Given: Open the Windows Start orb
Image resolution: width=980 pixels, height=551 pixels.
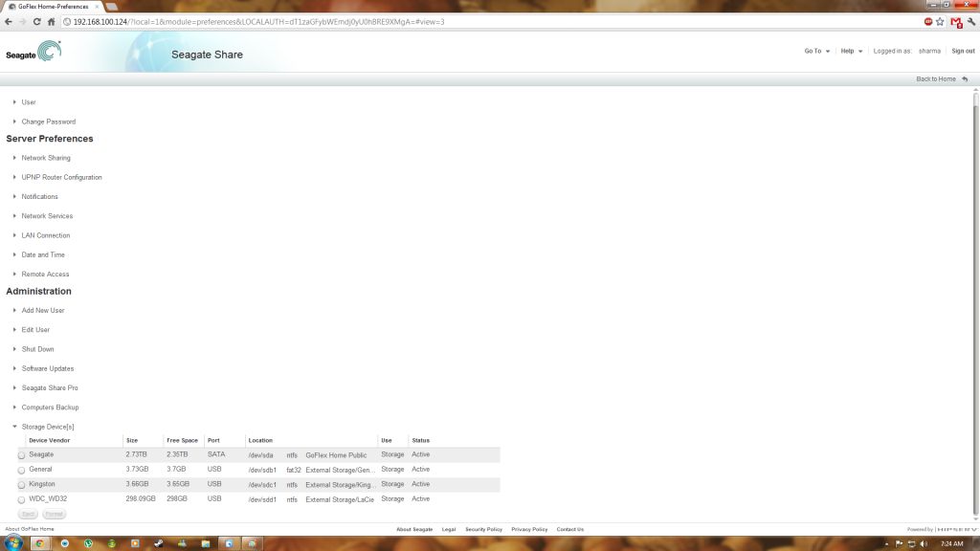Looking at the screenshot, I should [13, 543].
